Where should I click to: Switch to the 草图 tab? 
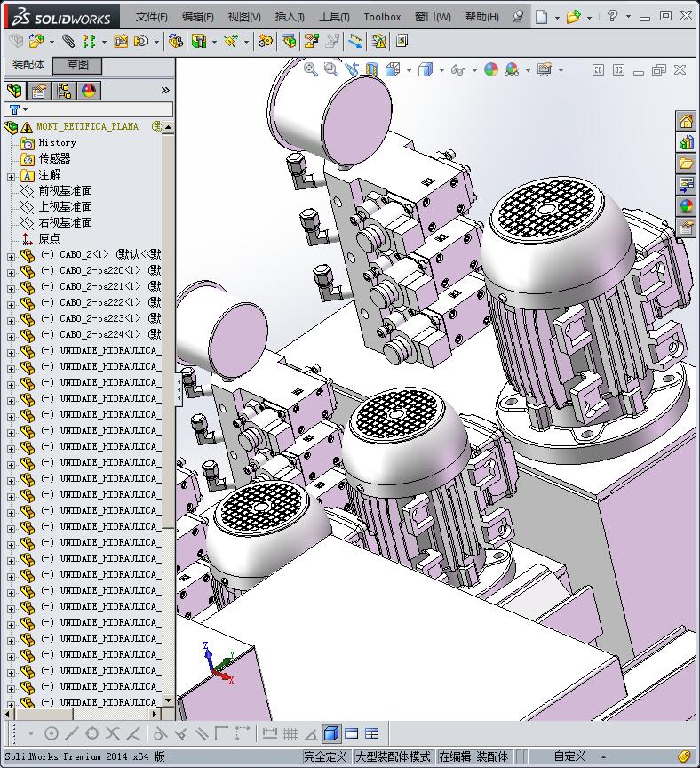(x=77, y=65)
